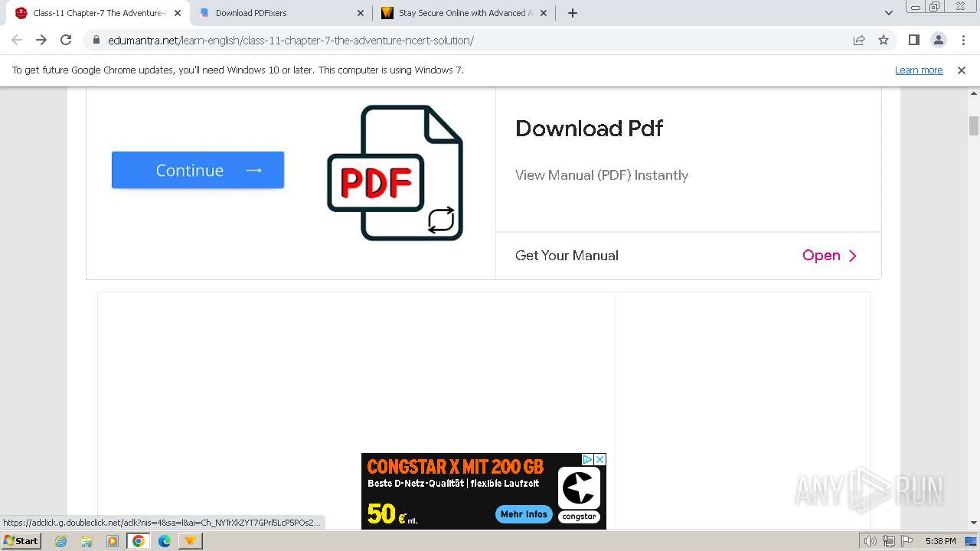Viewport: 980px width, 551px height.
Task: Open volume control in system tray
Action: click(x=871, y=541)
